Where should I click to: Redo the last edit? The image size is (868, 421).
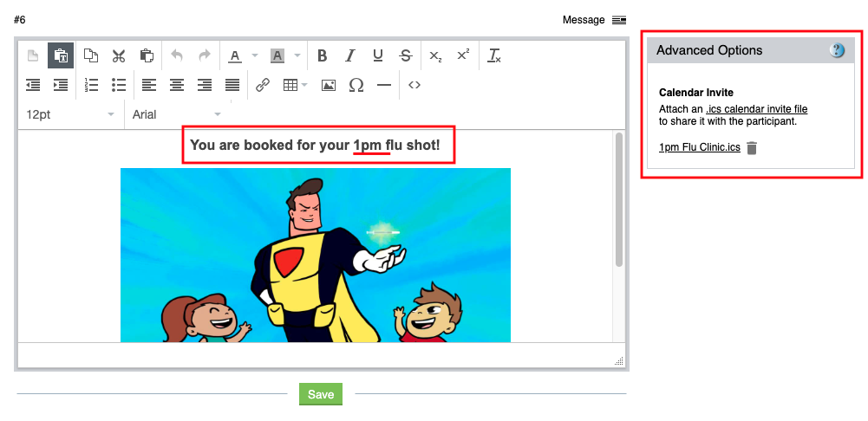click(205, 55)
